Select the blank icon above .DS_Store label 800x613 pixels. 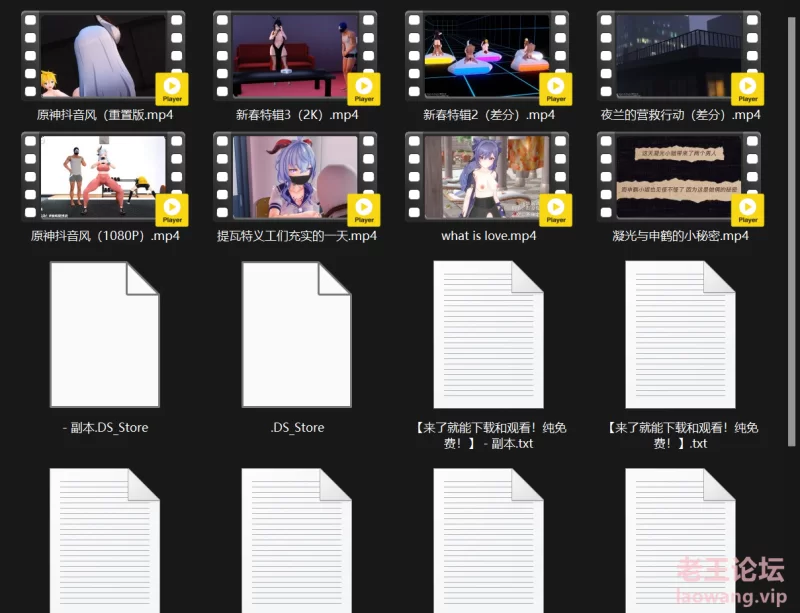(296, 334)
